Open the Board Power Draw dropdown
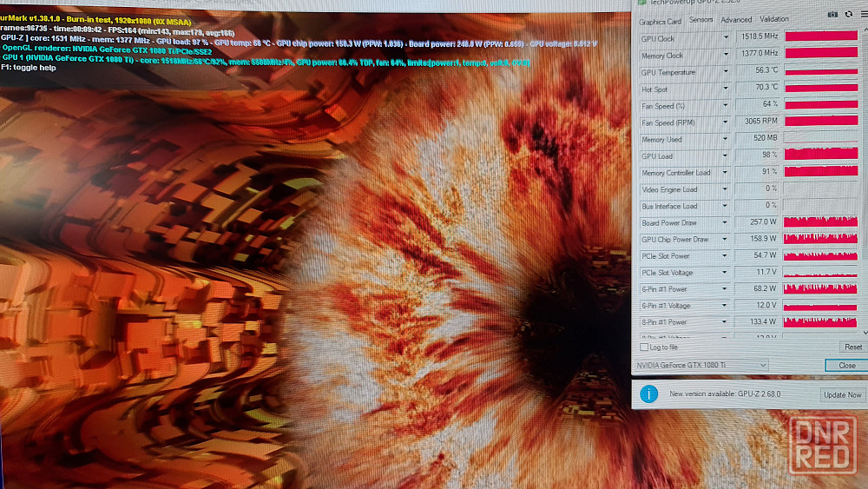The image size is (868, 489). (x=726, y=223)
